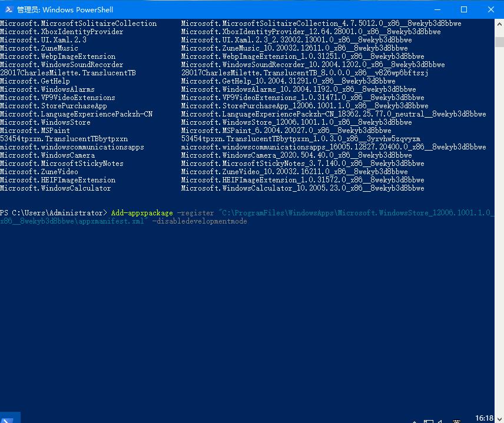
Task: Click the Add-appxpackage command text
Action: coord(142,212)
